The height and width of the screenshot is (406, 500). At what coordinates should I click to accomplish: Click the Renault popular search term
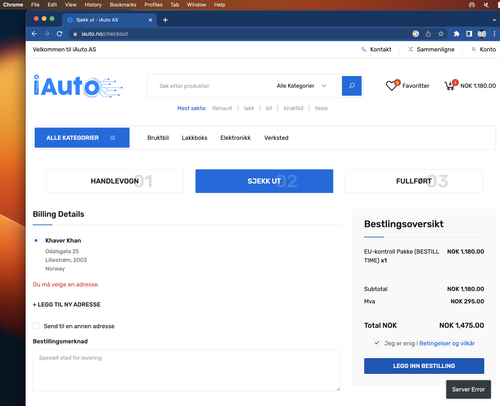(x=222, y=108)
